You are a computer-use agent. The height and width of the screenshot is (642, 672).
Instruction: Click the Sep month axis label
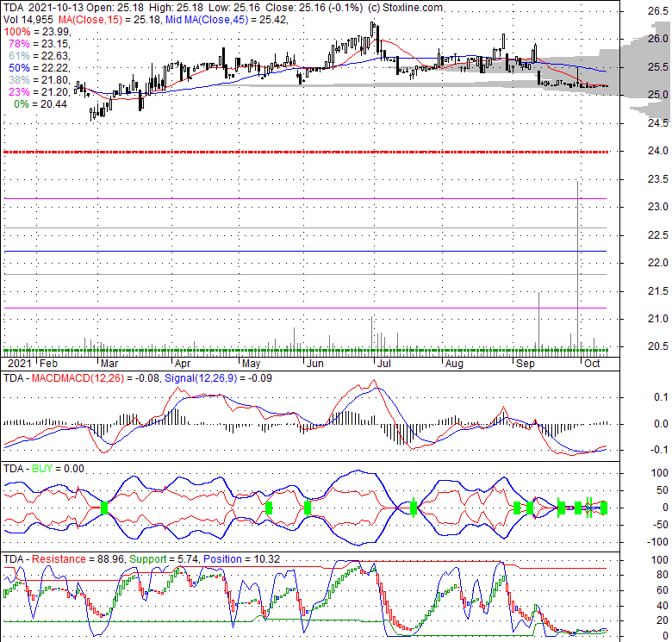click(526, 364)
